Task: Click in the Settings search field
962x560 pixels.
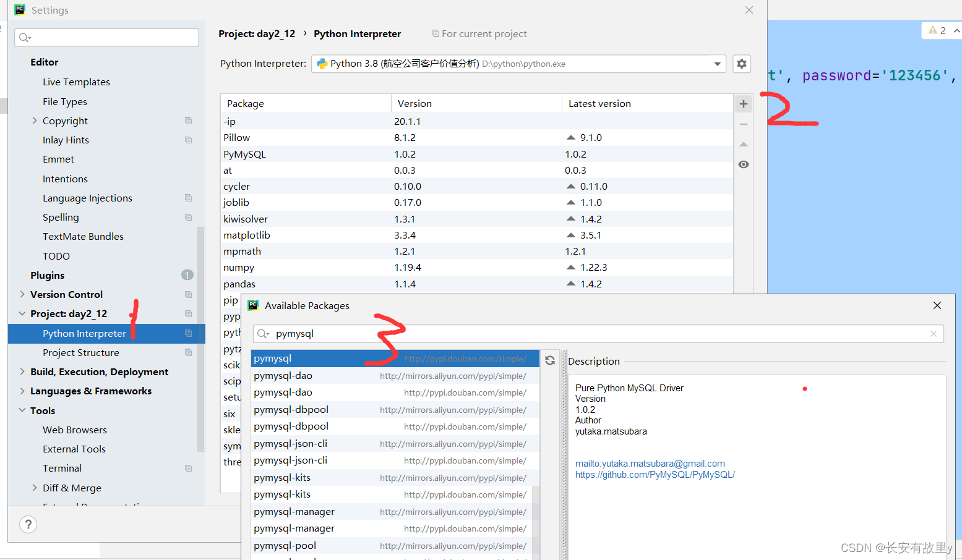Action: pyautogui.click(x=106, y=38)
